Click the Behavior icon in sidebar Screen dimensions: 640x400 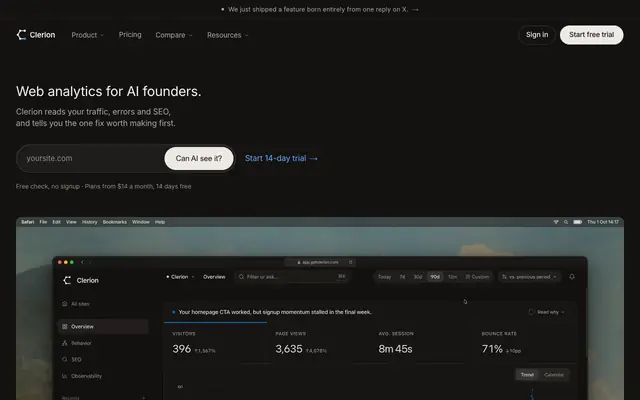(x=64, y=343)
